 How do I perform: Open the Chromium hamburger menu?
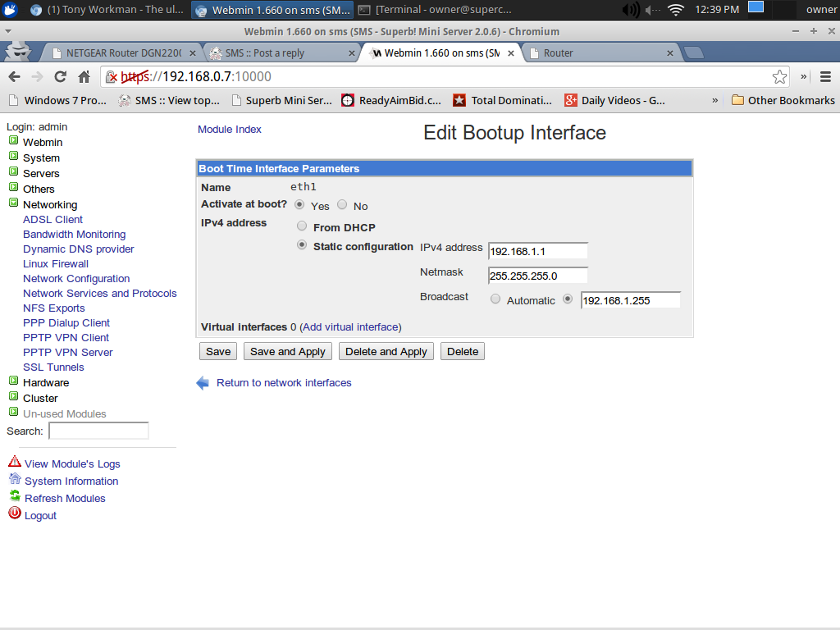click(825, 76)
